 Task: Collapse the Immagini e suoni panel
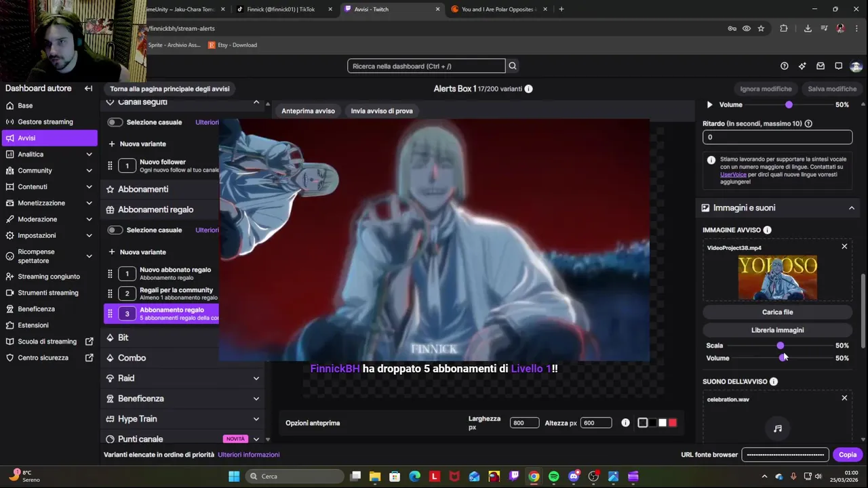852,208
